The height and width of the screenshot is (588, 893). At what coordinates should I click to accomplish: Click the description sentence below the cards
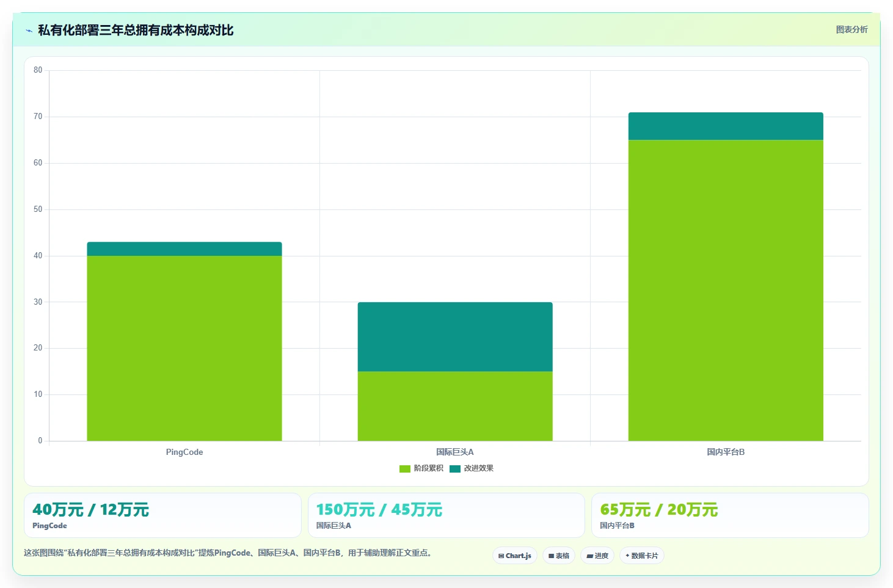(228, 553)
